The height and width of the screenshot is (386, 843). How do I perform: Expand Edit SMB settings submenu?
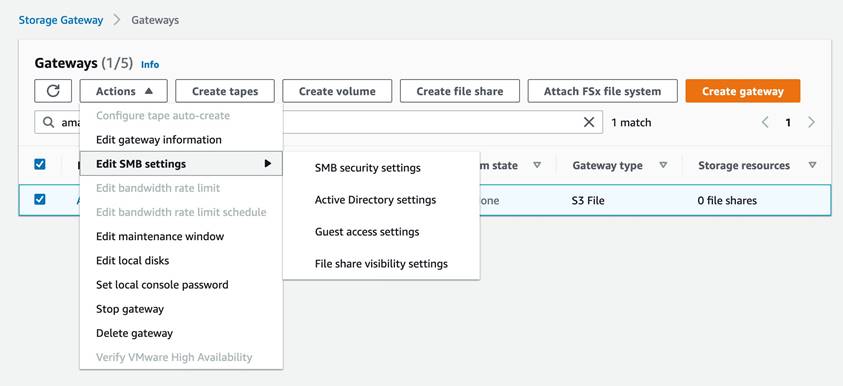(181, 163)
